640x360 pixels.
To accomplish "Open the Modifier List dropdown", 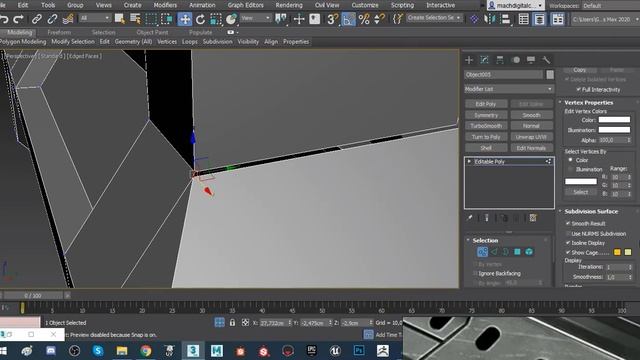I will coord(509,89).
